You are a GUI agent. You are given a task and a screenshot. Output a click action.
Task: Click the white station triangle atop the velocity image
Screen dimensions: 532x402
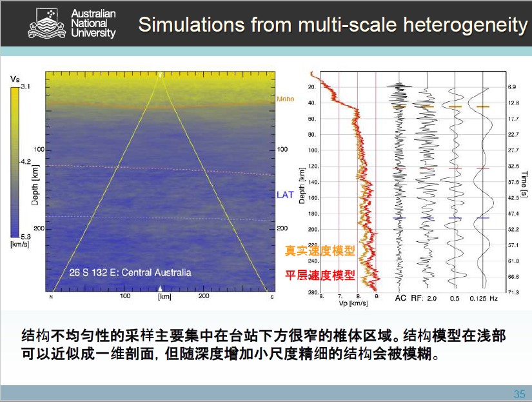(x=160, y=75)
